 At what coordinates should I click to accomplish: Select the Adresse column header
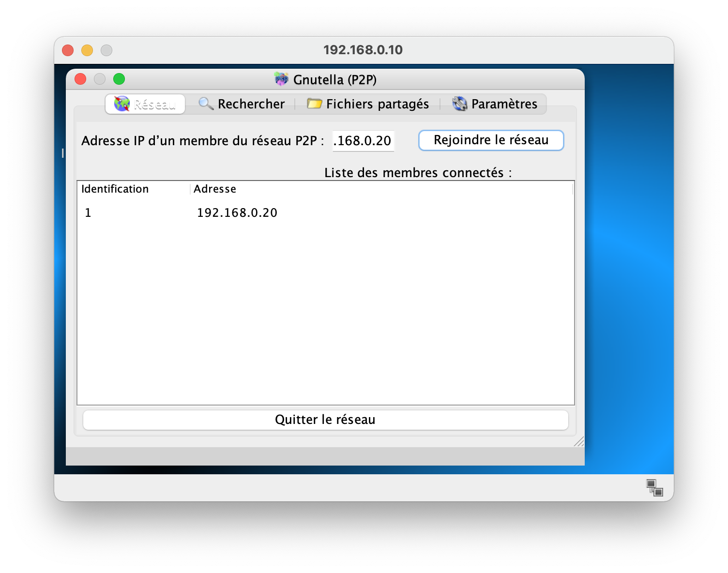tap(215, 189)
